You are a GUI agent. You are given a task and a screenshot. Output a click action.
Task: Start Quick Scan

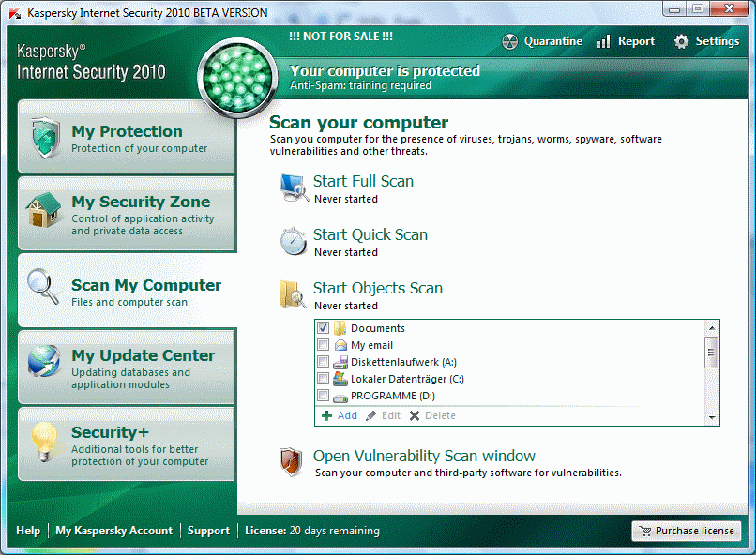[x=370, y=234]
